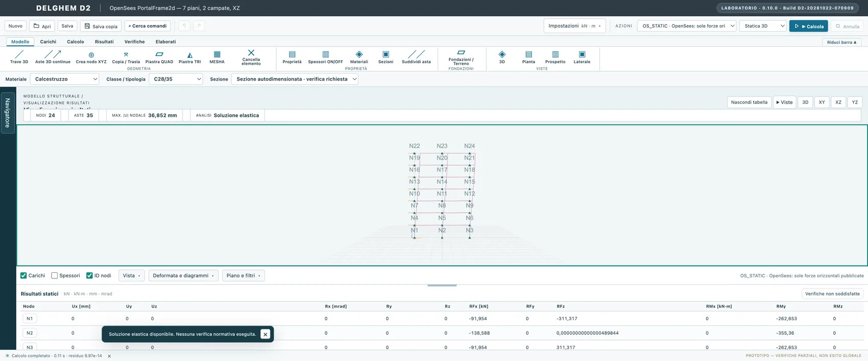
Task: Open the OS_STATIC azioni dropdown
Action: click(687, 26)
